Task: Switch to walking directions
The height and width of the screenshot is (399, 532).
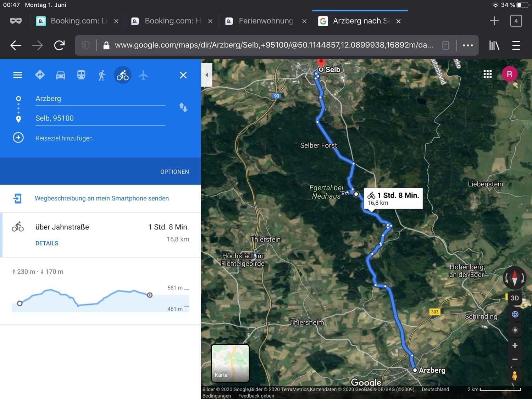Action: point(102,75)
